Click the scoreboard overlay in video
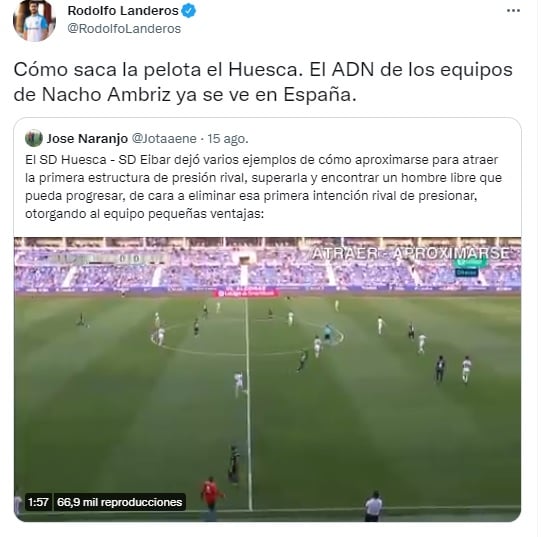 point(105,258)
